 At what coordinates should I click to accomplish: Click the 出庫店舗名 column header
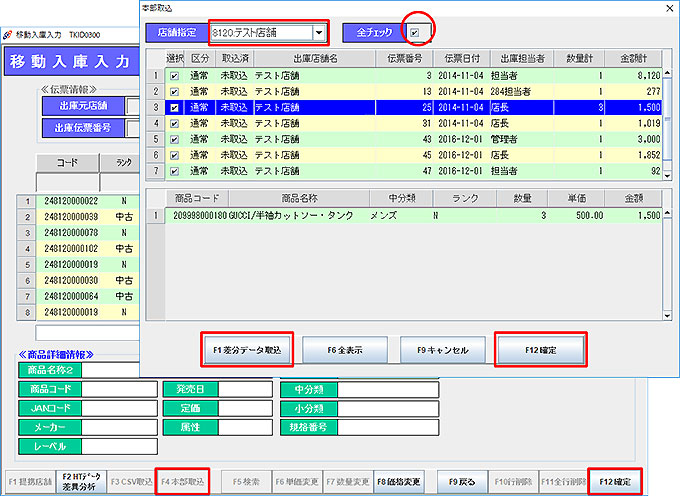[315, 59]
